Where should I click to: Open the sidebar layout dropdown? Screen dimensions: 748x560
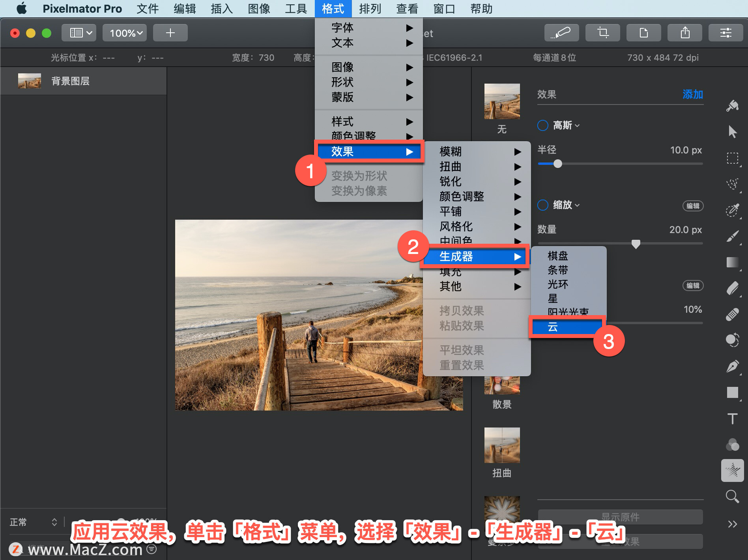point(79,33)
